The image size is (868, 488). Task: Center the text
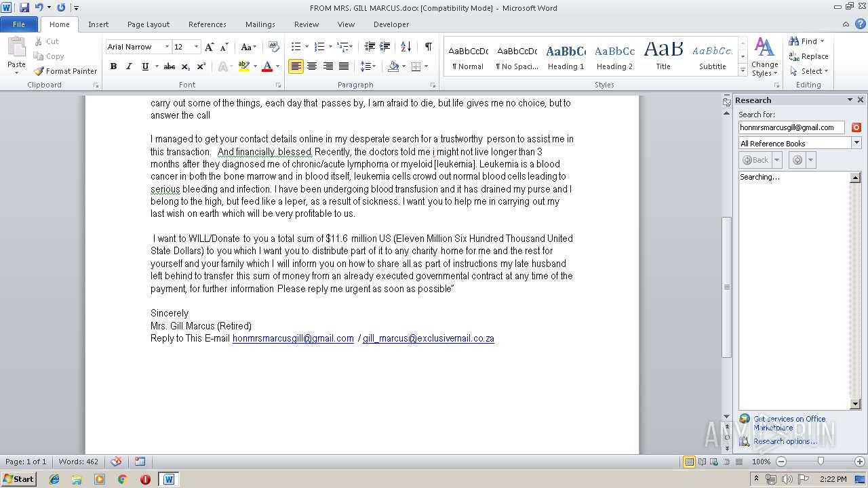(312, 66)
